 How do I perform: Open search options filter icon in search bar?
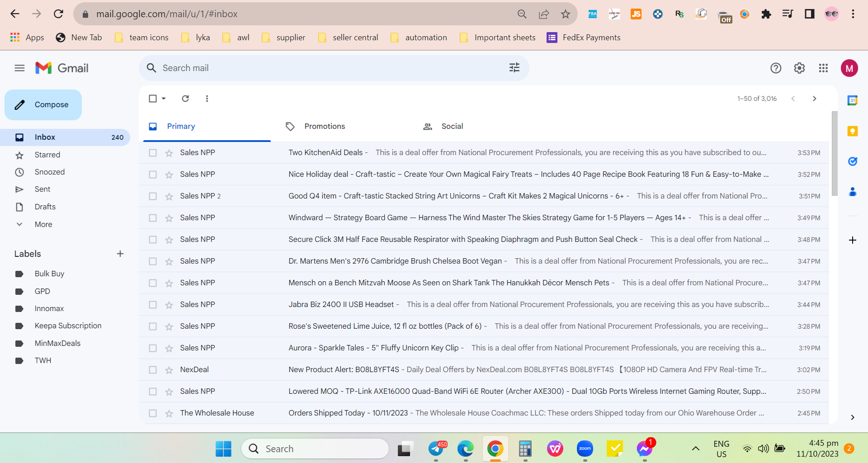coord(514,68)
